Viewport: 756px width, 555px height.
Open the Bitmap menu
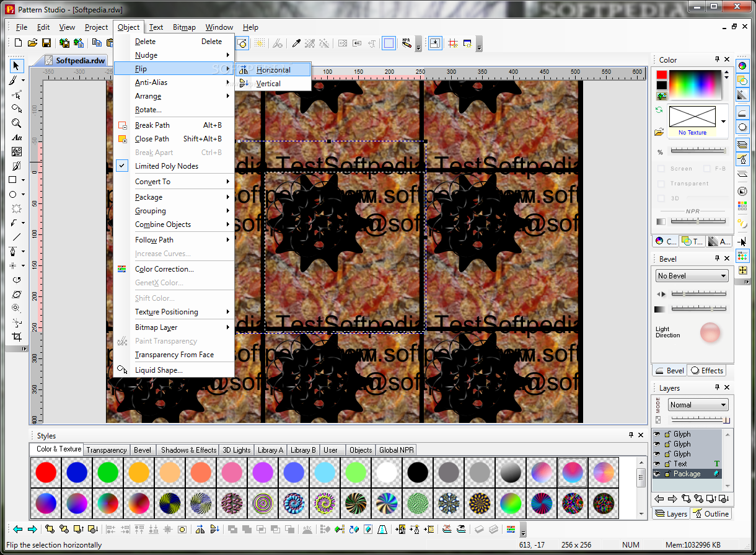[x=184, y=27]
